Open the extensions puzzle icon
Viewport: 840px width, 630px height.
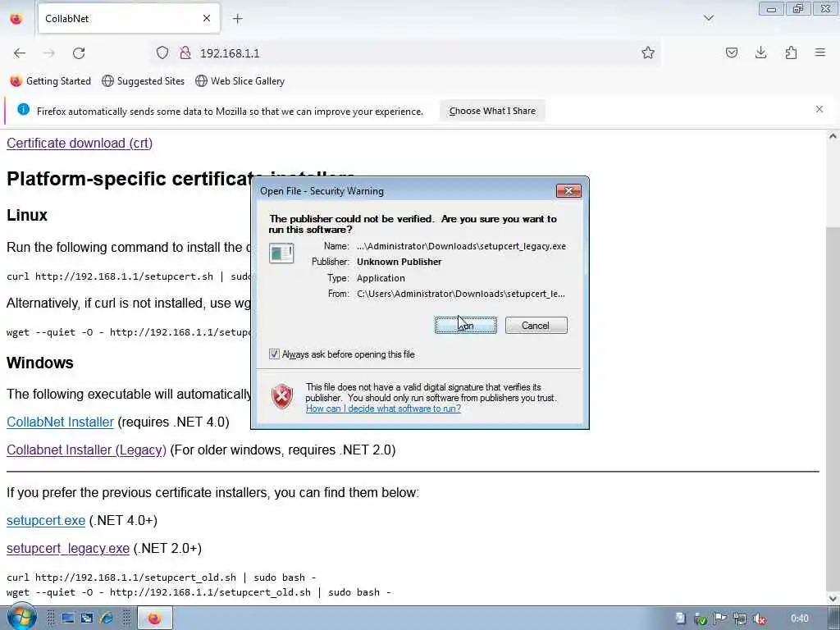(791, 52)
